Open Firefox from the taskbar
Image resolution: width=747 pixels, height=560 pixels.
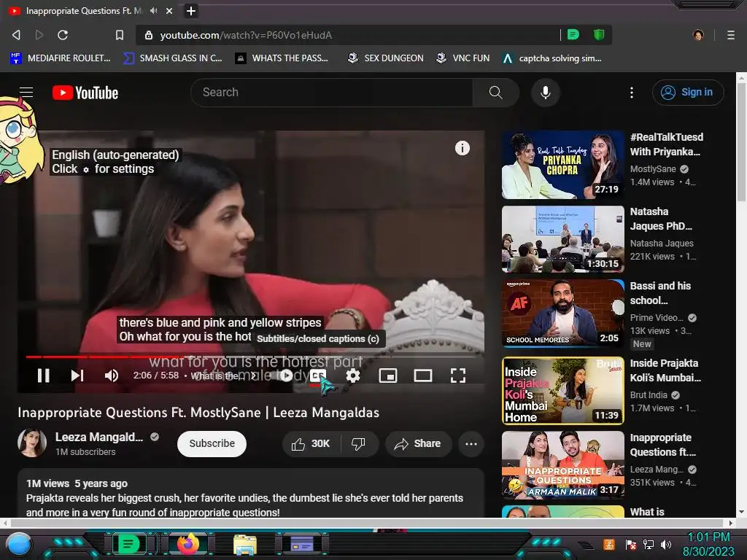tap(188, 544)
